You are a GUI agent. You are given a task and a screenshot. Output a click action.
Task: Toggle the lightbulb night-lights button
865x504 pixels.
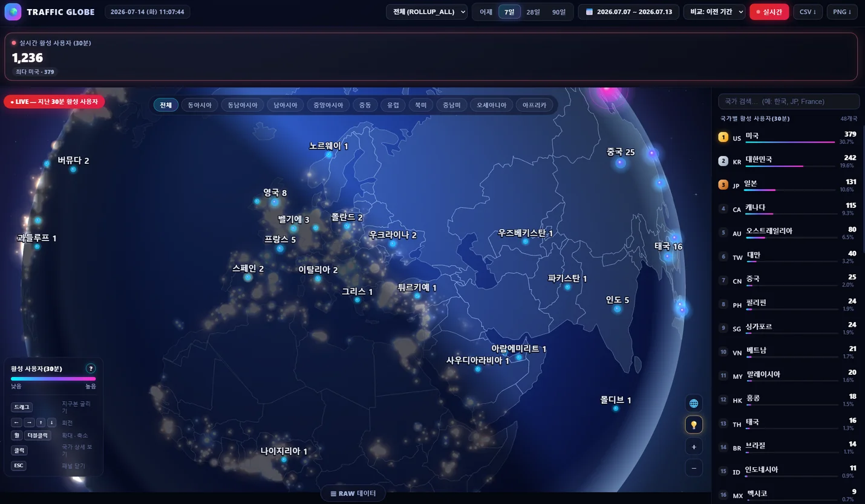(x=694, y=425)
